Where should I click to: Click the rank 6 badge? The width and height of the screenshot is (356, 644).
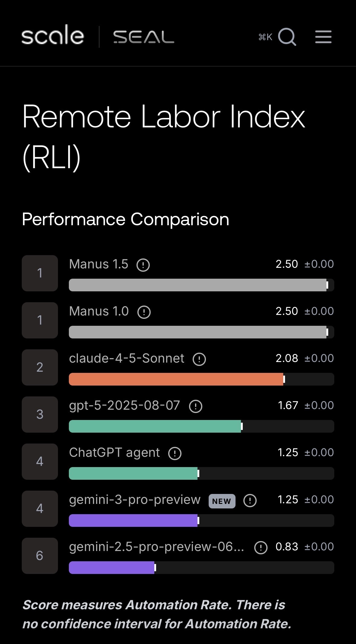tap(40, 556)
